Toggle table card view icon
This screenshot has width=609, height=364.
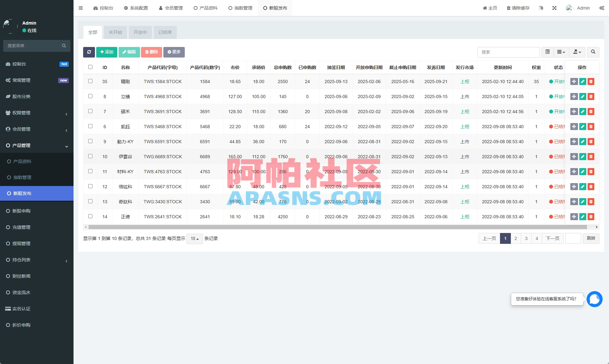click(x=547, y=52)
